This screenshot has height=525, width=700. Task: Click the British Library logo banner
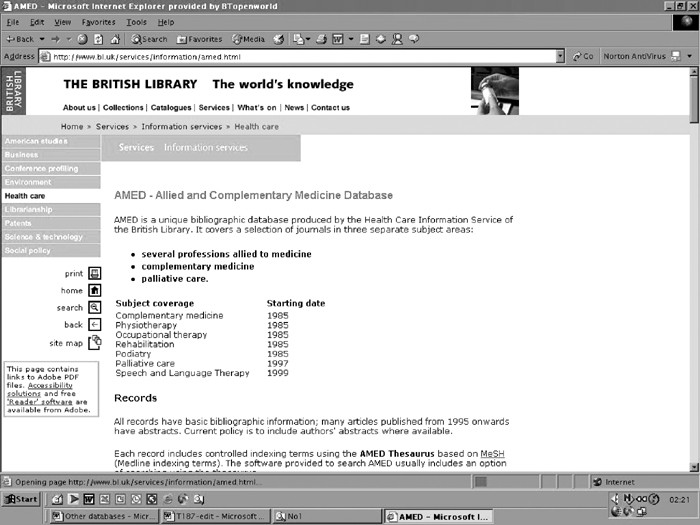point(14,91)
